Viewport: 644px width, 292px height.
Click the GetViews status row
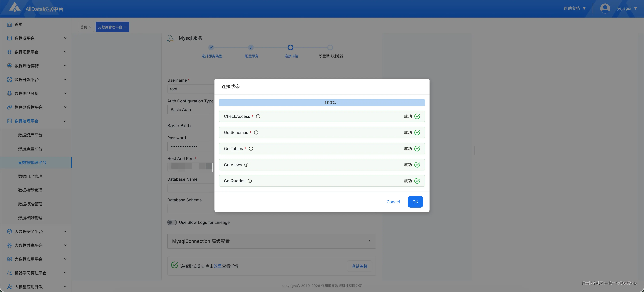(322, 165)
